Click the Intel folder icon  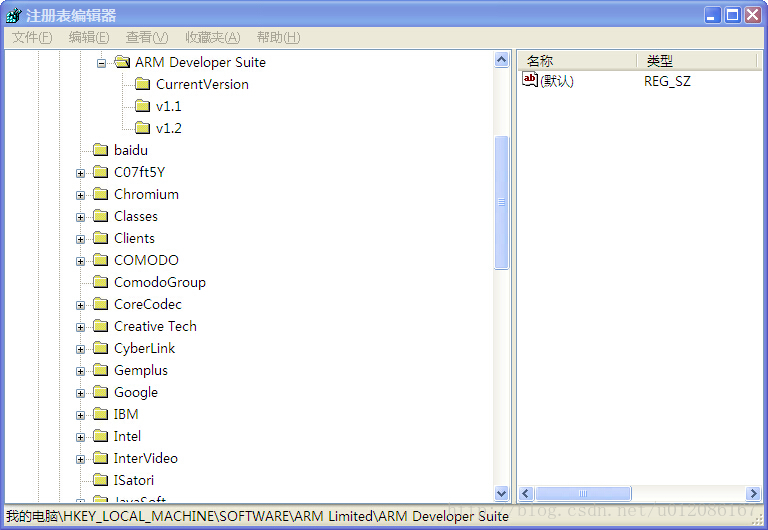coord(100,436)
